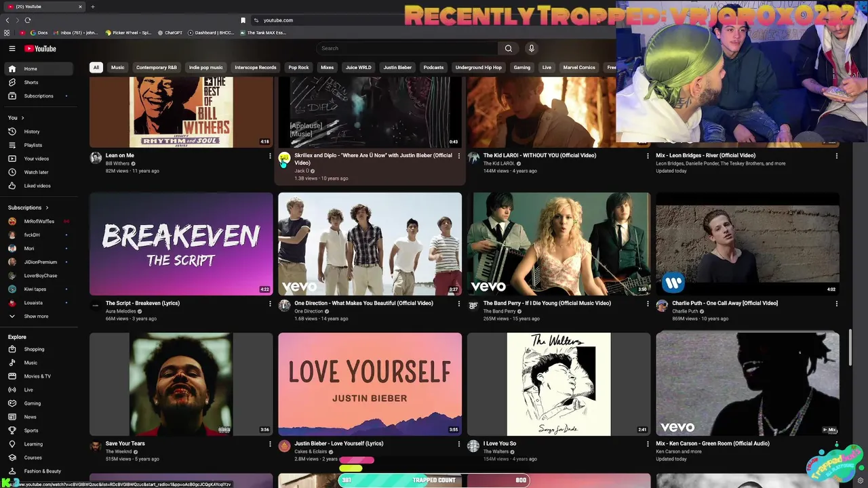The image size is (868, 488).
Task: Open Watch later list
Action: point(38,172)
